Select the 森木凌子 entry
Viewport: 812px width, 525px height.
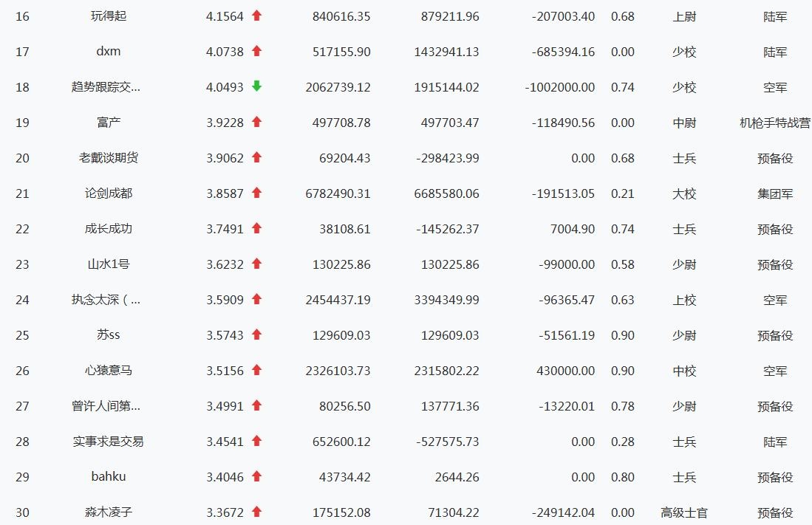click(109, 512)
